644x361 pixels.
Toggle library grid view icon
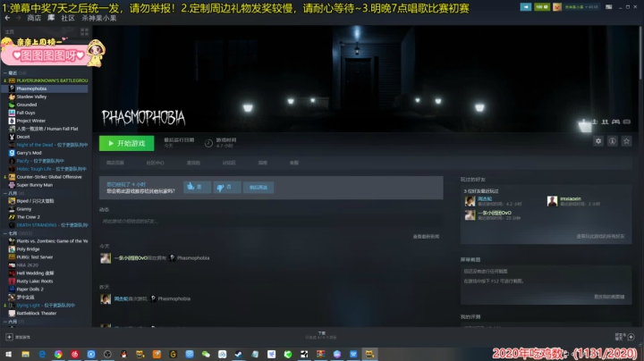click(84, 31)
